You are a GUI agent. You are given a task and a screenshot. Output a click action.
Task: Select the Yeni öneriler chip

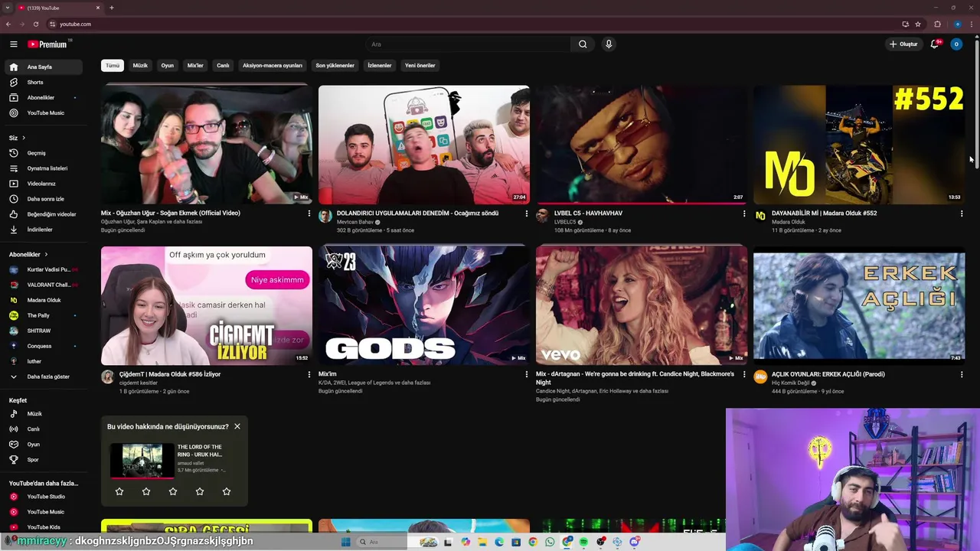pos(420,66)
